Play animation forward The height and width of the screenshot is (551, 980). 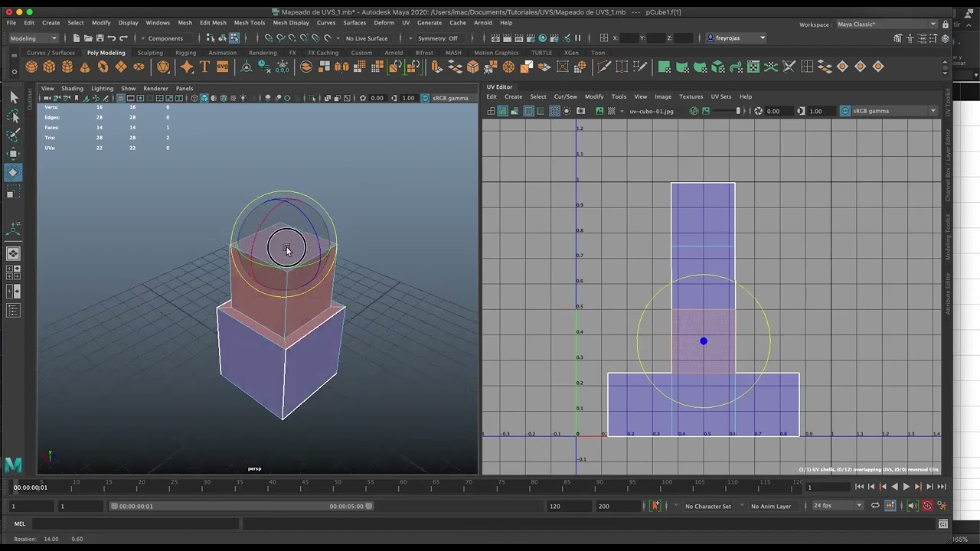pos(906,487)
